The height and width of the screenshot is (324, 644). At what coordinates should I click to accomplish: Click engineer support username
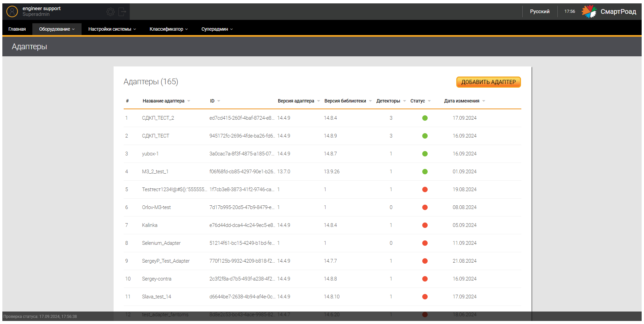[41, 8]
